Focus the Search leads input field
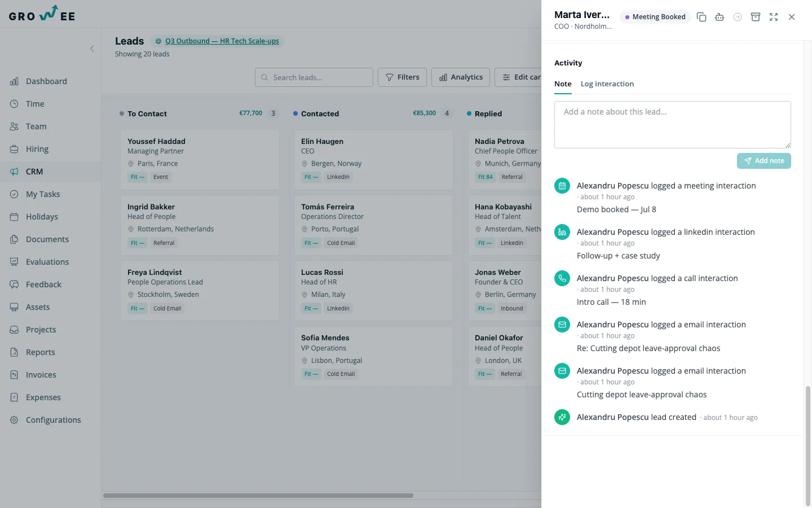The image size is (812, 508). [x=314, y=77]
